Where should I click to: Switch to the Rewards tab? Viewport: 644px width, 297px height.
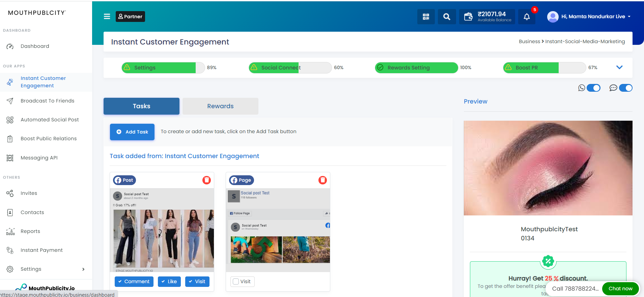(220, 106)
